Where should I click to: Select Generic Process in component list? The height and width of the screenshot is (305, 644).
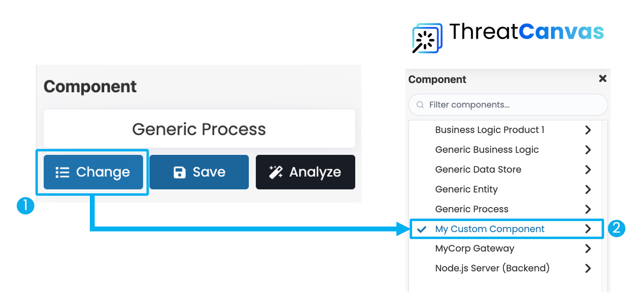coord(471,209)
